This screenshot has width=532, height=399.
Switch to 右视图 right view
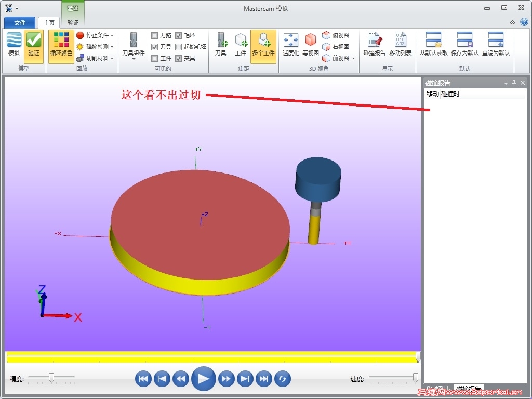(x=336, y=47)
